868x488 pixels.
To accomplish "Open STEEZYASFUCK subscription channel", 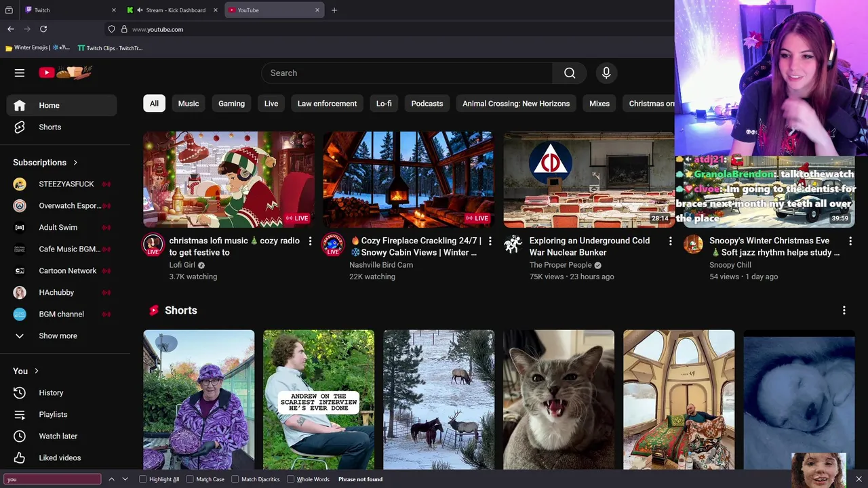I will (62, 184).
